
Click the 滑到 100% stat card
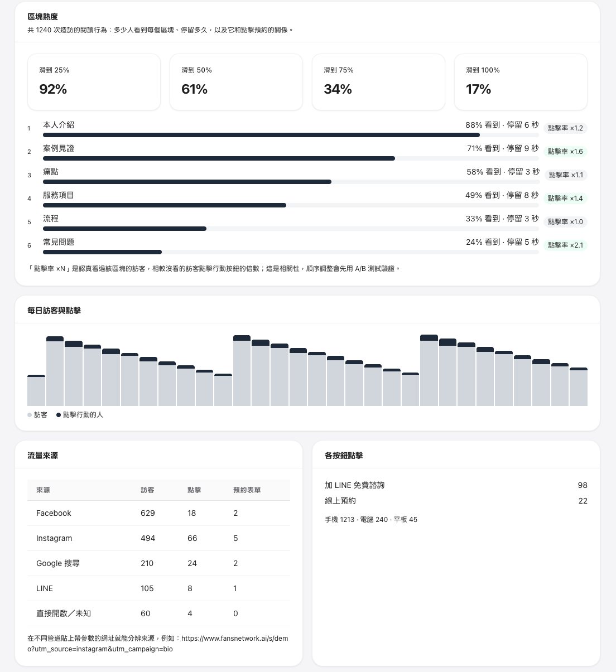point(521,82)
